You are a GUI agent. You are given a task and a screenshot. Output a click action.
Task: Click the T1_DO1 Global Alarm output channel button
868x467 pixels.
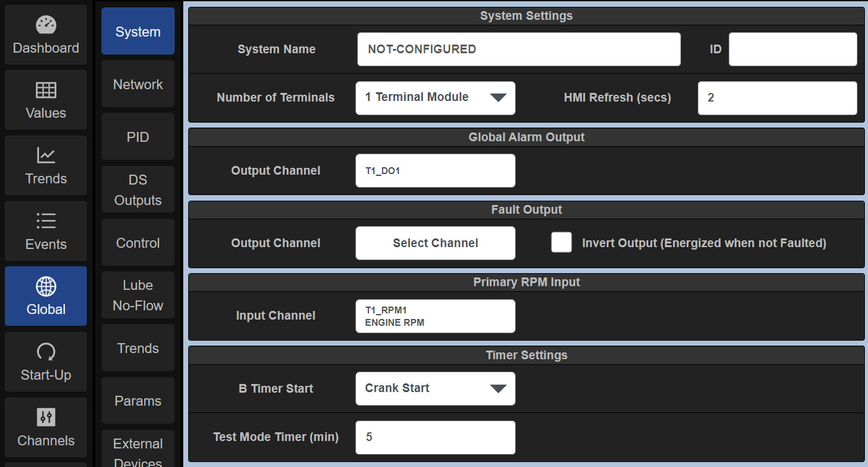[x=435, y=171]
